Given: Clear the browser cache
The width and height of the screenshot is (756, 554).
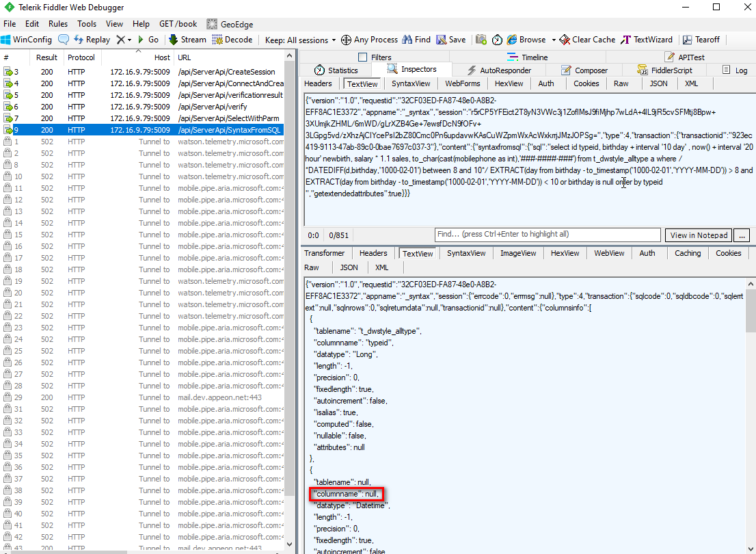Looking at the screenshot, I should (586, 39).
